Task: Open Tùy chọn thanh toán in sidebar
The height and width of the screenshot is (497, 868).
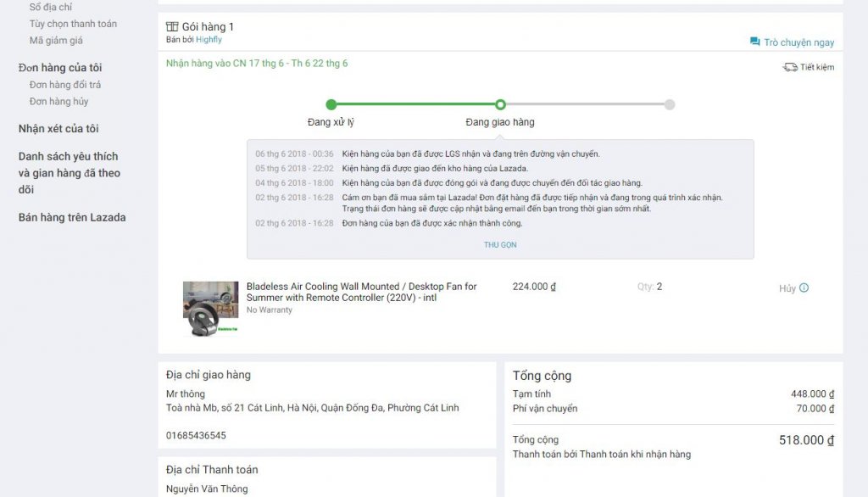Action: 73,23
